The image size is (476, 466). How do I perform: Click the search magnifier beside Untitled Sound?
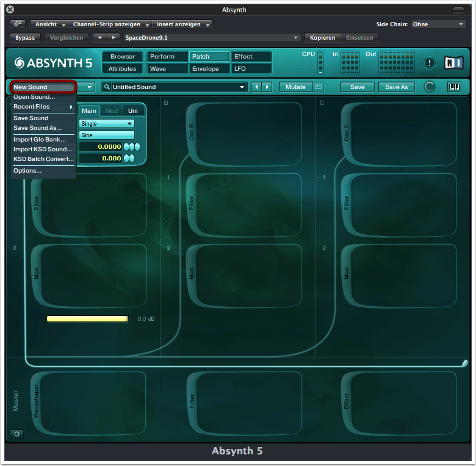pos(107,87)
